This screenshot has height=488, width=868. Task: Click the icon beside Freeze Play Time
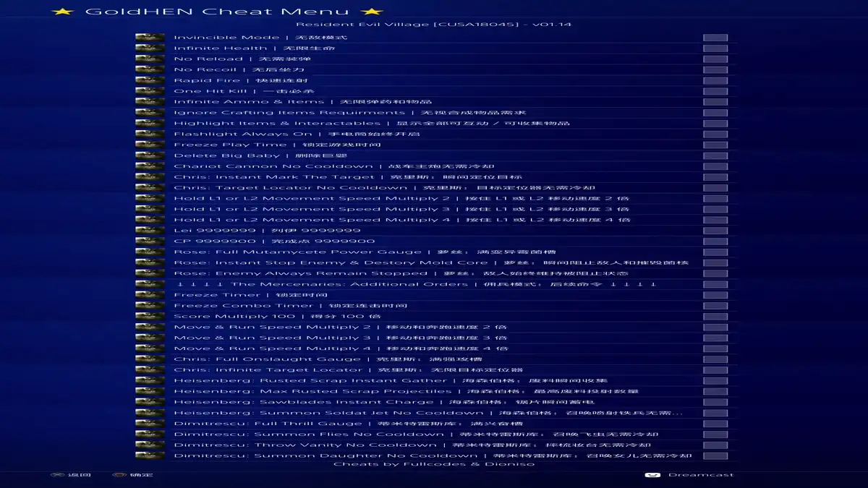click(x=150, y=145)
